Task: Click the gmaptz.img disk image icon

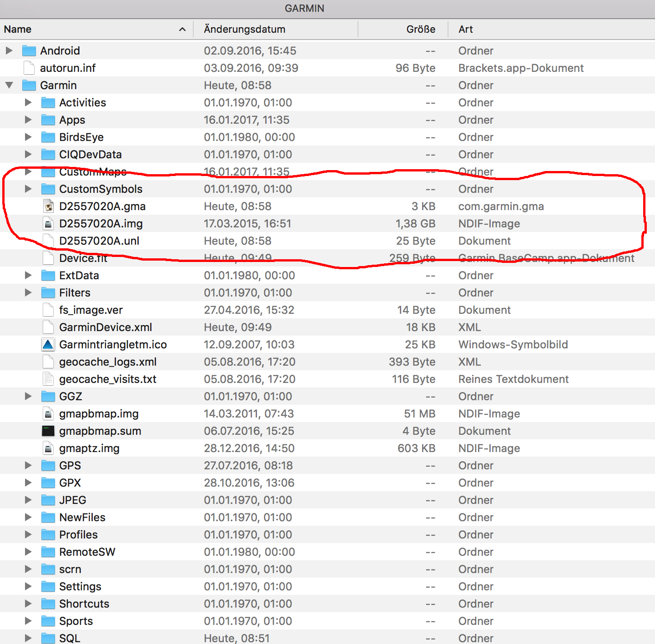Action: tap(48, 448)
